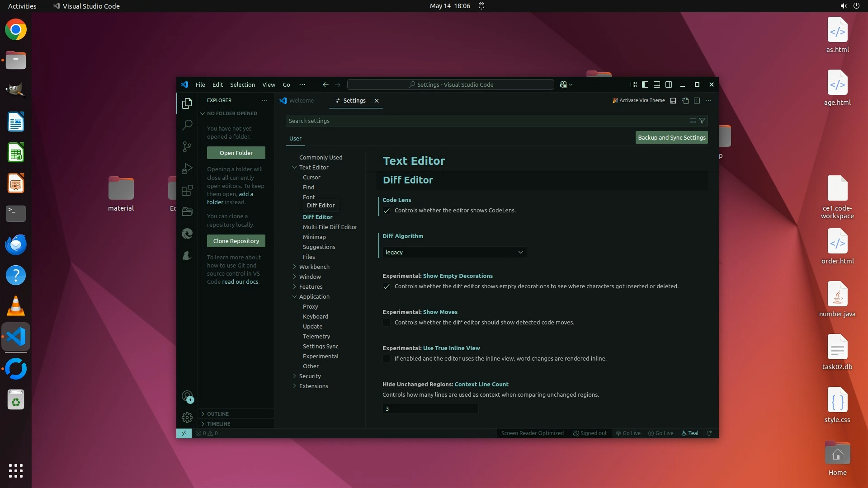The image size is (868, 488).
Task: Click the settings filter funnel icon
Action: [x=702, y=121]
